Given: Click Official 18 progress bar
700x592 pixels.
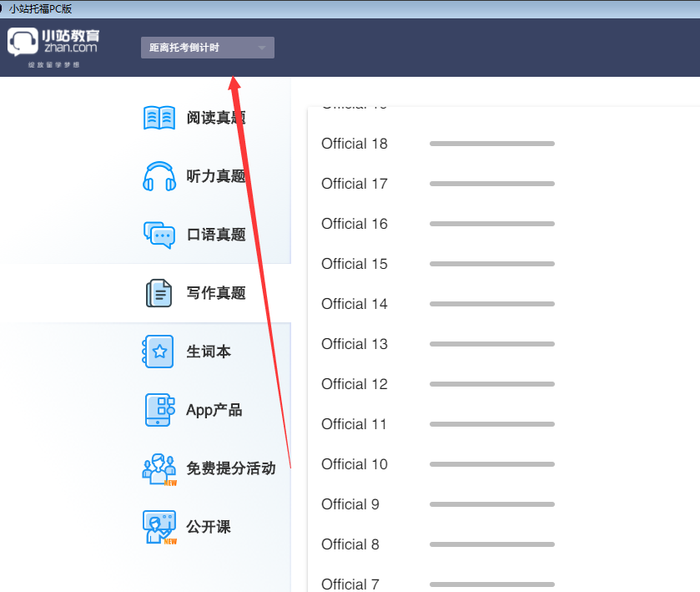Looking at the screenshot, I should pos(492,144).
